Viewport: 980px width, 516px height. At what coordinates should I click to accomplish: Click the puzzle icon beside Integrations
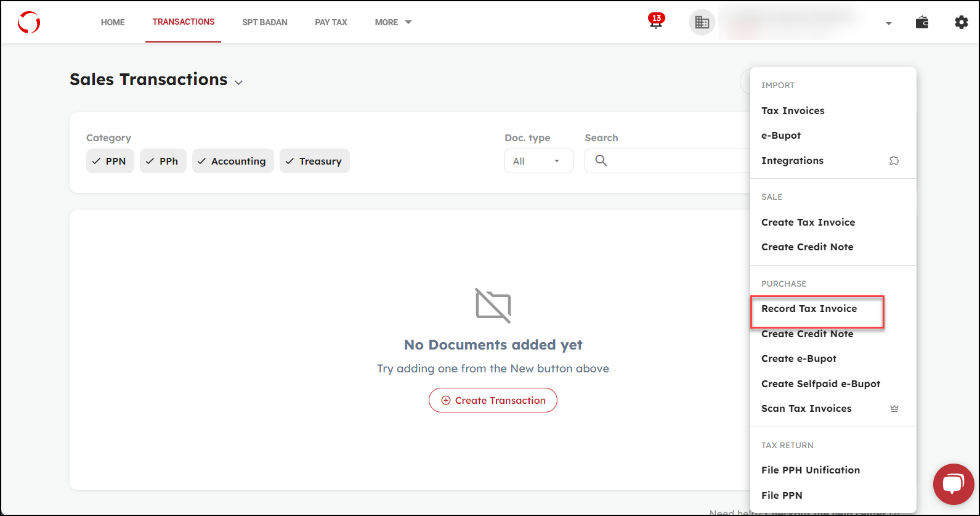point(894,161)
